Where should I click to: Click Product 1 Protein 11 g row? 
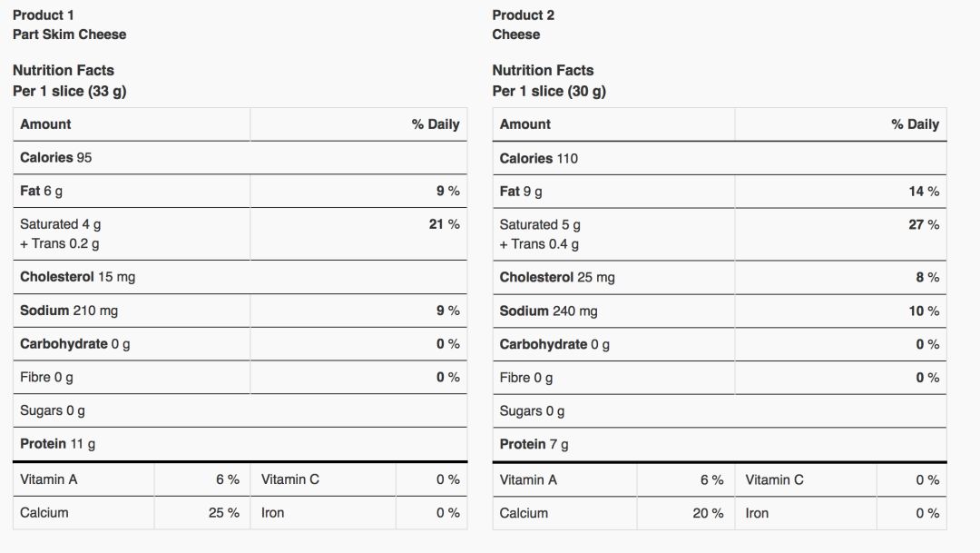240,444
